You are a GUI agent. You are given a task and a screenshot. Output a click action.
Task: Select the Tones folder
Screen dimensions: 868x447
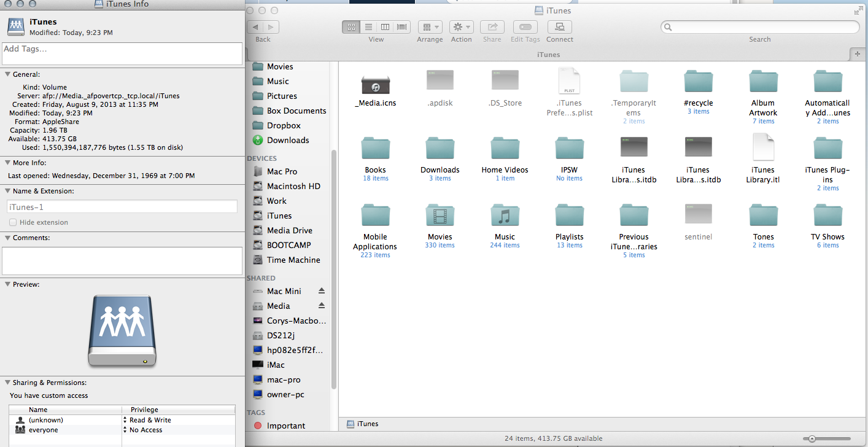(763, 216)
